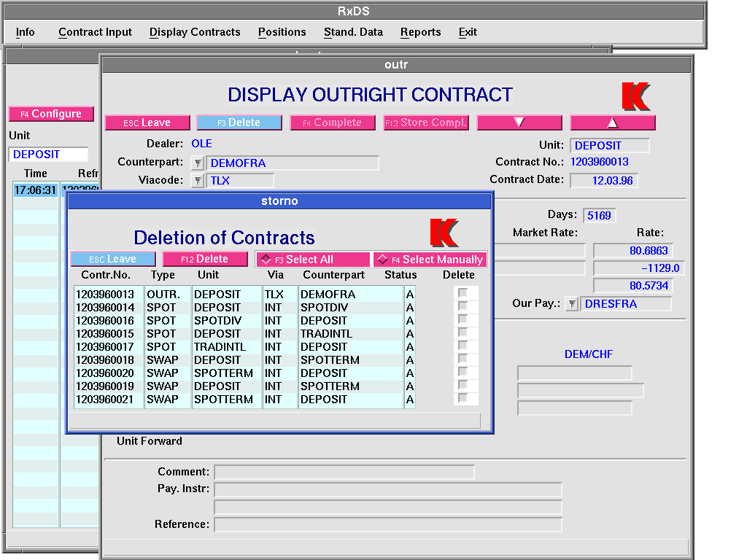Tick delete checkbox for contract 1203960016
747x560 pixels.
click(x=462, y=319)
